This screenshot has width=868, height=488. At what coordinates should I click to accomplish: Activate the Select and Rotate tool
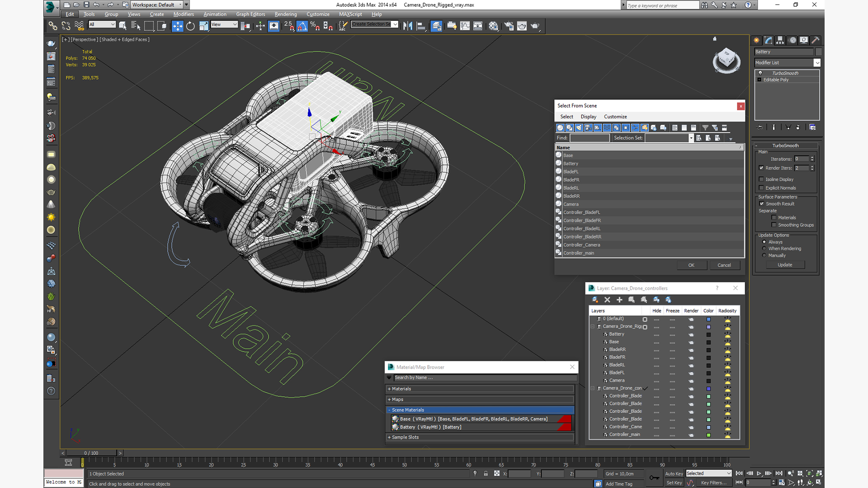coord(190,26)
